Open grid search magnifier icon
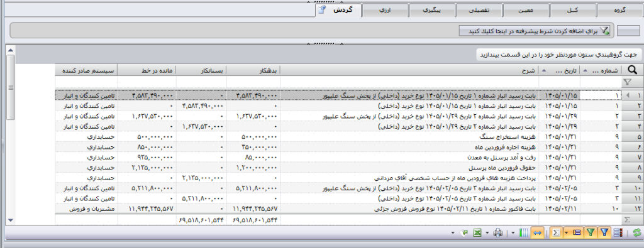This screenshot has width=644, height=248. (633, 70)
